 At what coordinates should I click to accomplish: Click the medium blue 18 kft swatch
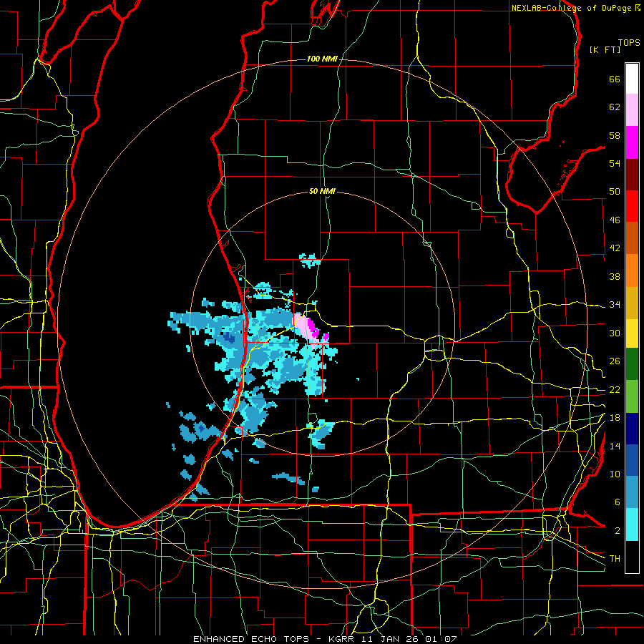click(x=632, y=460)
